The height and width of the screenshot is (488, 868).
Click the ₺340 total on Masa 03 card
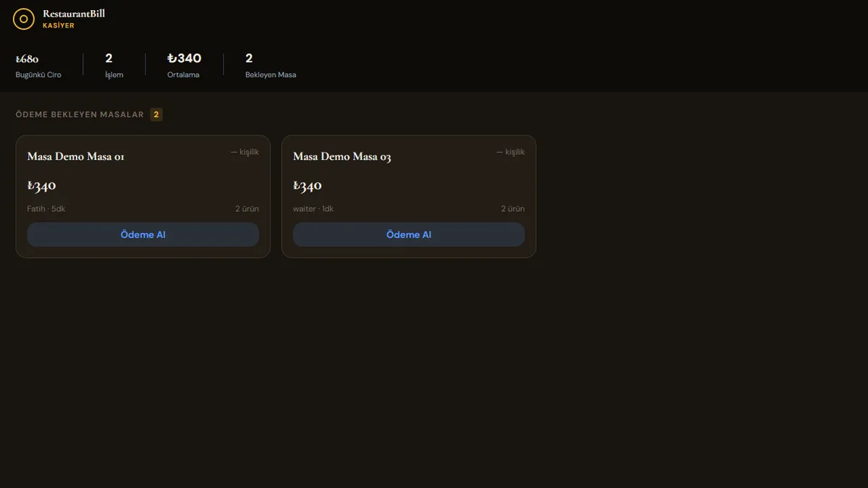(x=307, y=186)
